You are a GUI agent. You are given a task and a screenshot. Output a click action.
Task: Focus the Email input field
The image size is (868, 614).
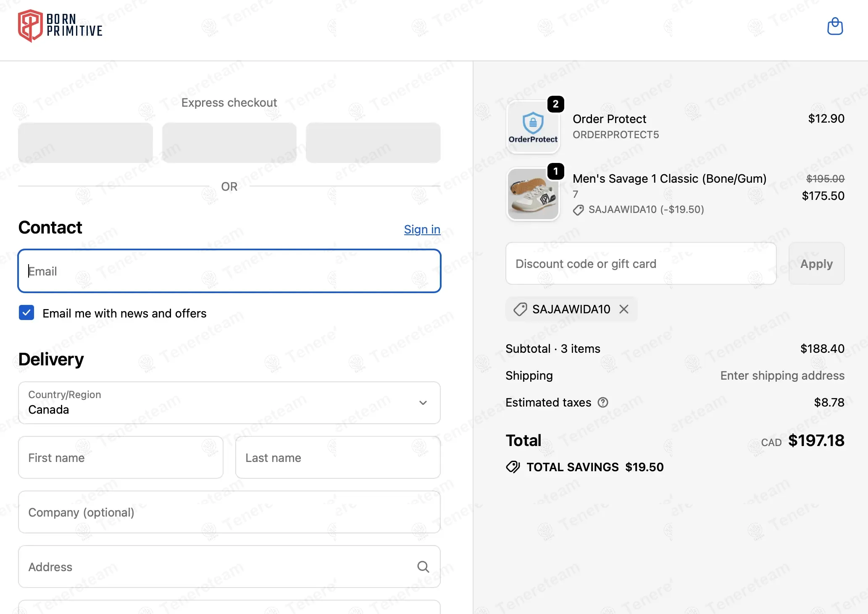[x=229, y=271]
